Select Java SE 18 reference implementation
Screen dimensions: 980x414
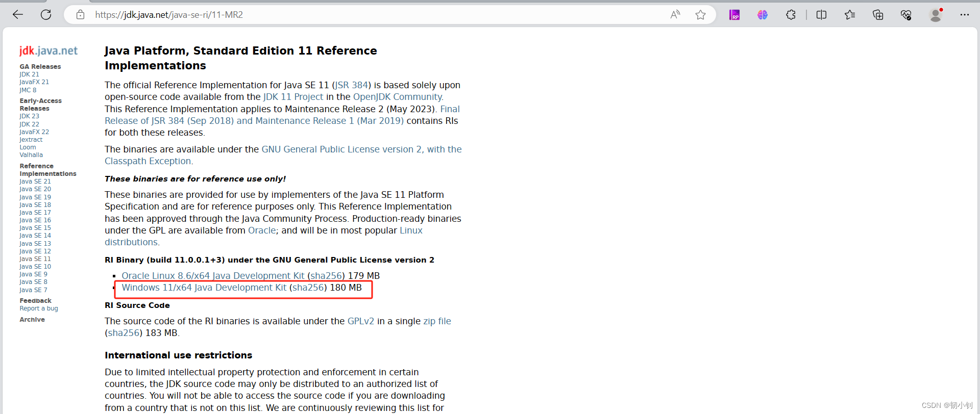click(35, 205)
